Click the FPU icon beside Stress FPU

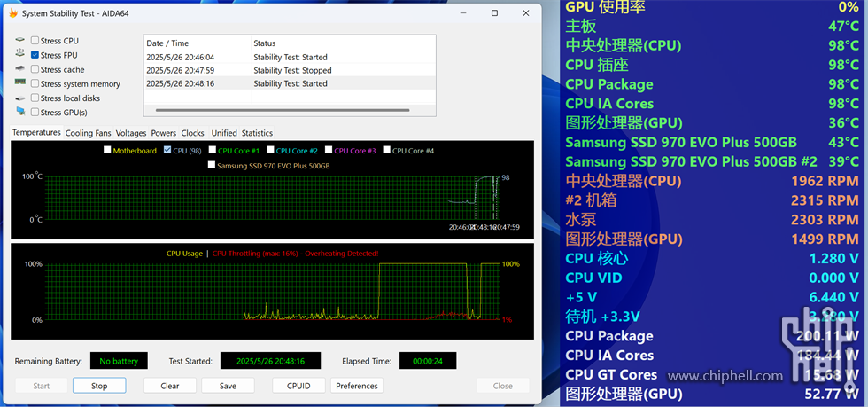19,54
